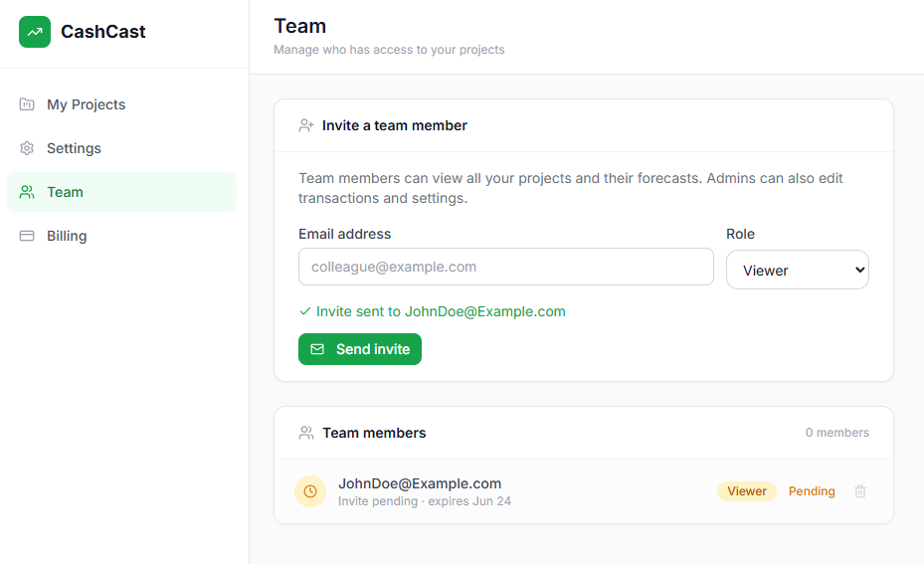Click the Team people icon in sidebar
This screenshot has width=924, height=564.
coord(27,192)
